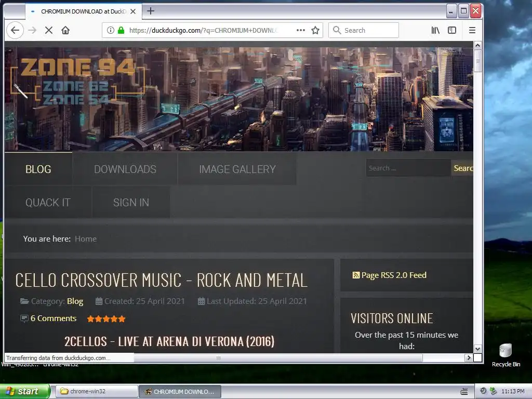Screen dimensions: 532x399
Task: Click the on-screen keyboard tray icon
Action: click(464, 391)
